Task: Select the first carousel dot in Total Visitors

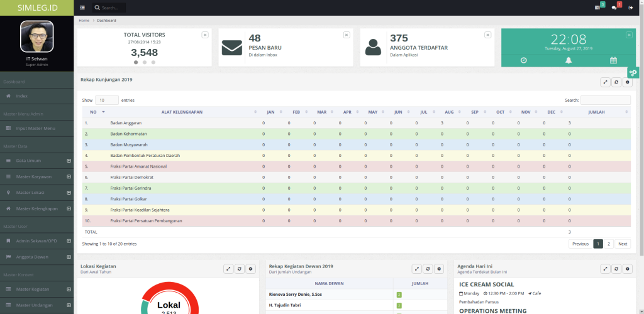Action: coord(136,62)
